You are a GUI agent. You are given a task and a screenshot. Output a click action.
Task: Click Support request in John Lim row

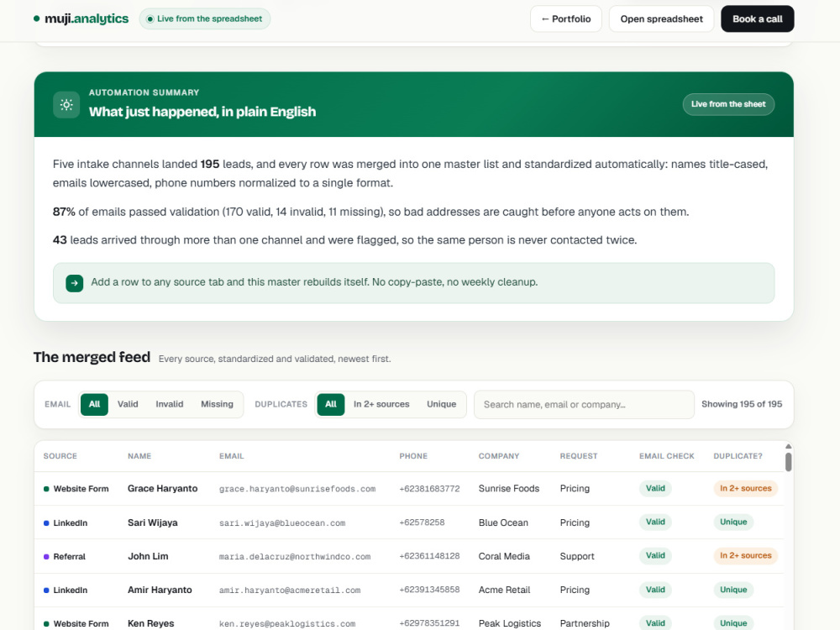pyautogui.click(x=577, y=557)
